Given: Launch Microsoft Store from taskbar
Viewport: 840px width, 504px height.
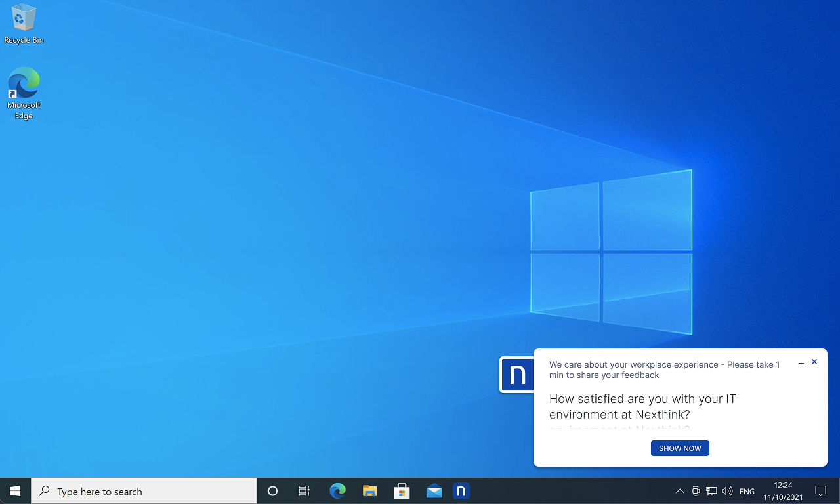Looking at the screenshot, I should coord(402,491).
